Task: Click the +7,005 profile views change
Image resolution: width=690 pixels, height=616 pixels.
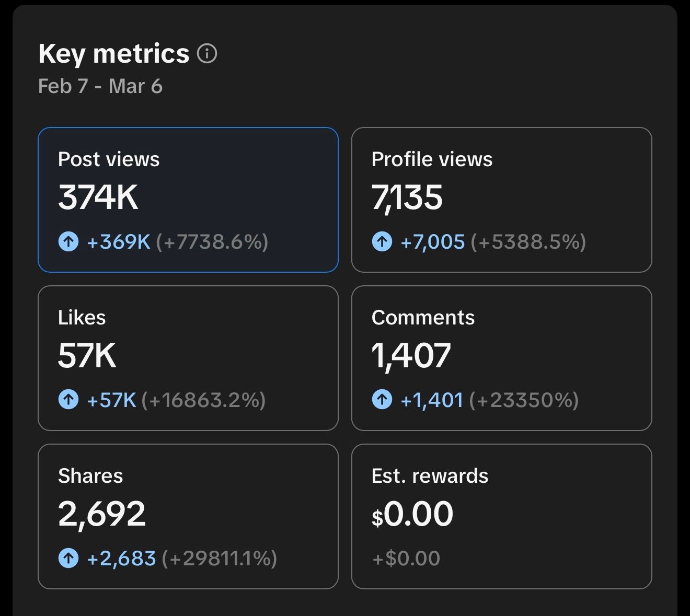Action: [433, 242]
